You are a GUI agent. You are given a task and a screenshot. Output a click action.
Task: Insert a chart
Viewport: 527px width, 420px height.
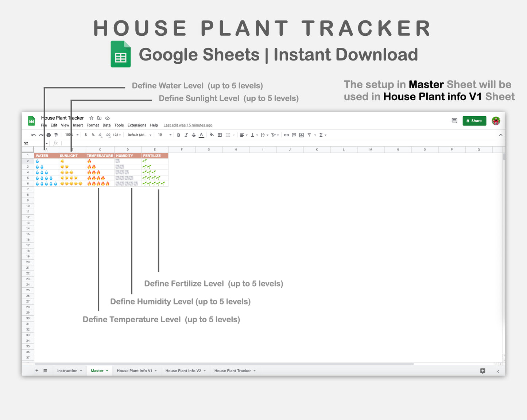(x=301, y=135)
